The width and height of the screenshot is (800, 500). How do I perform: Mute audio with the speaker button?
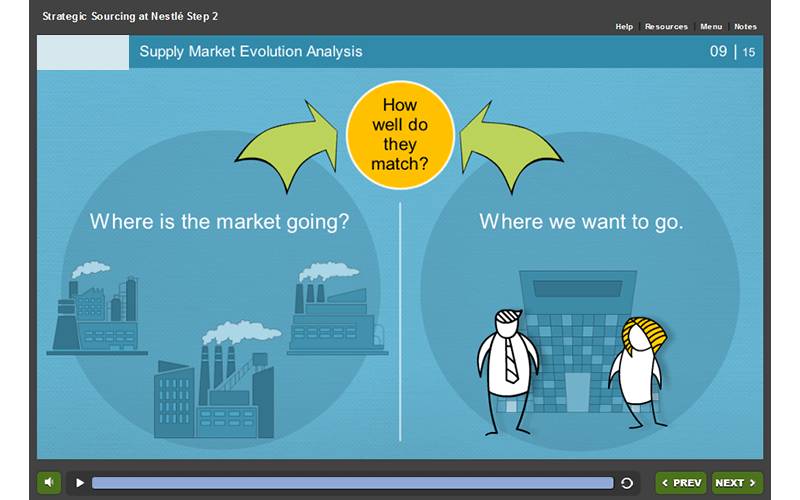(49, 483)
